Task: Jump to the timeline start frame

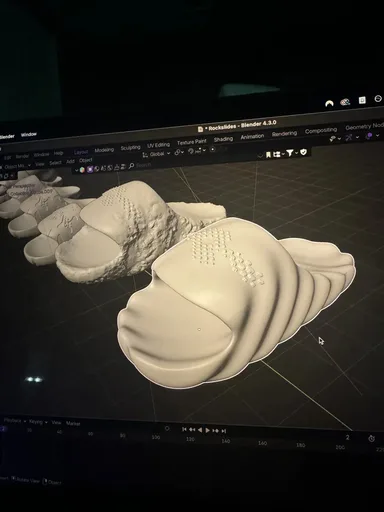Action: pyautogui.click(x=184, y=429)
